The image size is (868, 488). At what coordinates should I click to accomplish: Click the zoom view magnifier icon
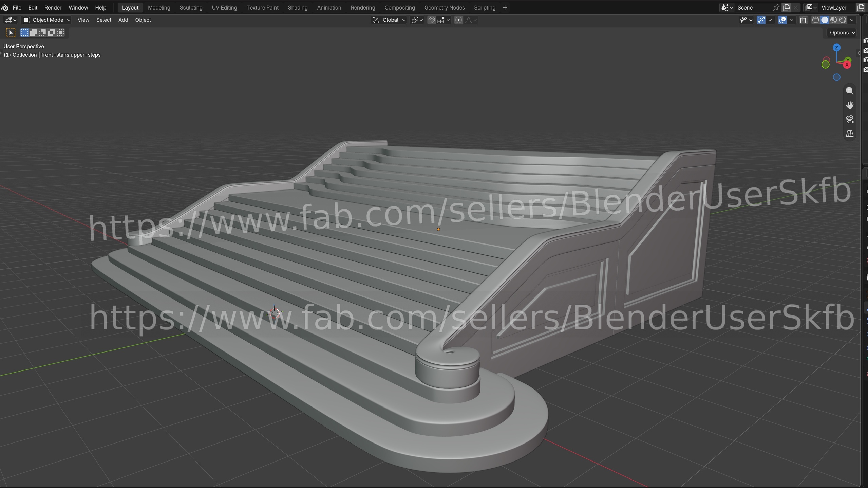[x=850, y=91]
